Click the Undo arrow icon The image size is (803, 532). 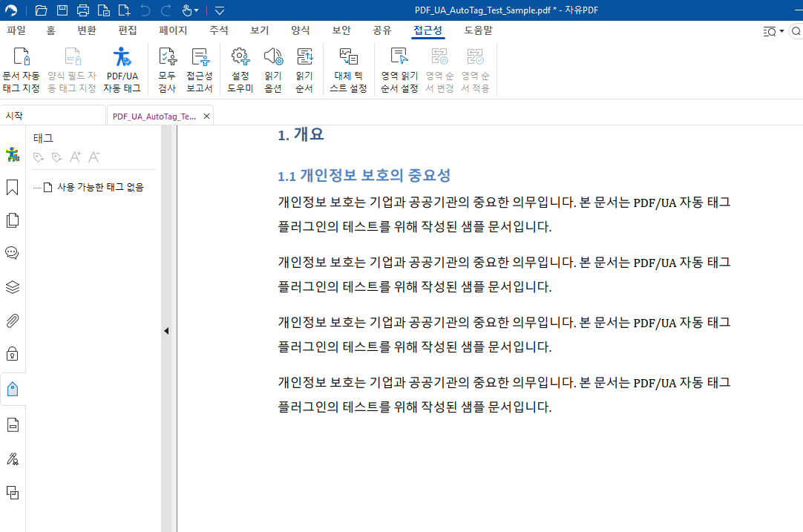pos(145,10)
